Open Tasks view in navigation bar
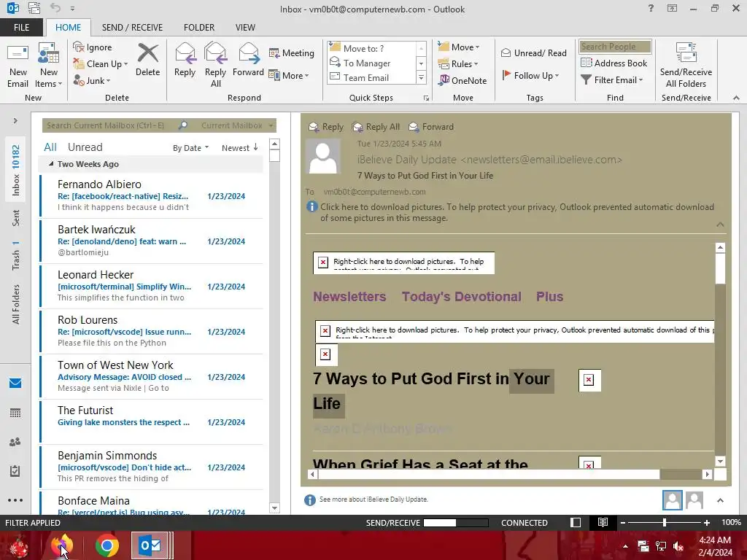The image size is (747, 560). tap(15, 471)
